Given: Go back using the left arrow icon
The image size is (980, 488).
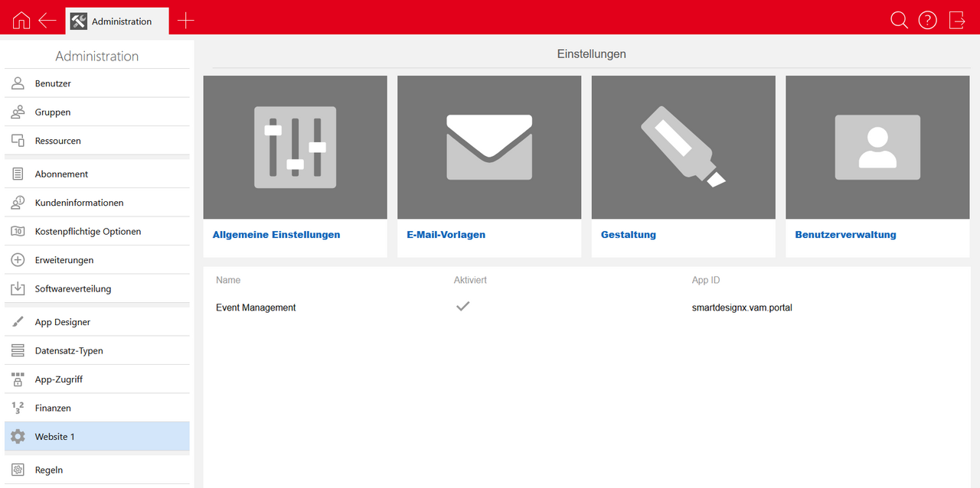Looking at the screenshot, I should click(x=47, y=21).
